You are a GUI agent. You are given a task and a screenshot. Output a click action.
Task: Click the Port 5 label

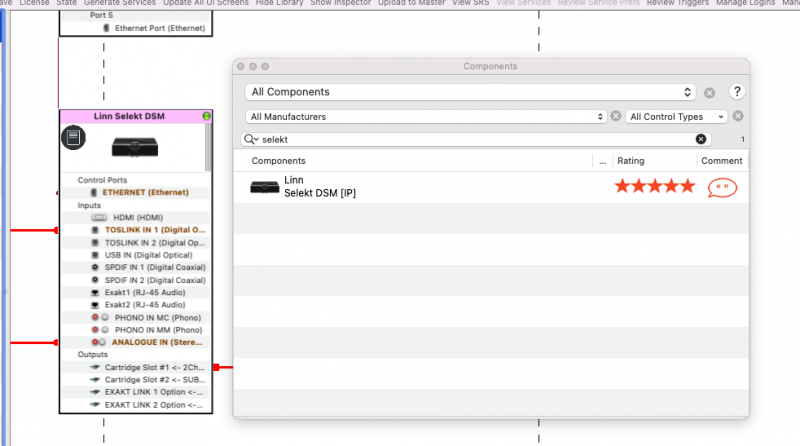click(102, 15)
